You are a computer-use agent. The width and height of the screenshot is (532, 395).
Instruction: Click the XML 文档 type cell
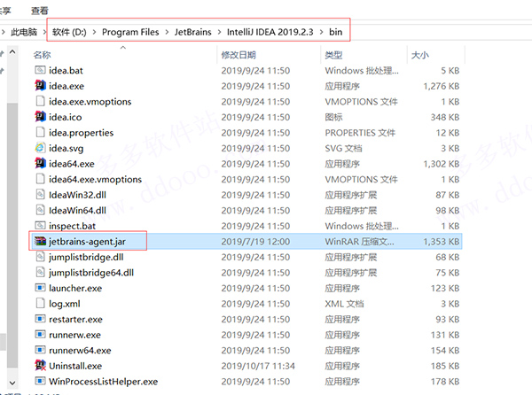point(344,304)
